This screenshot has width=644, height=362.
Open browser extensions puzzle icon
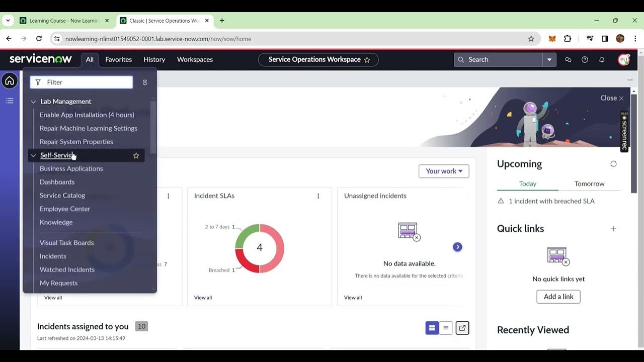pyautogui.click(x=568, y=39)
